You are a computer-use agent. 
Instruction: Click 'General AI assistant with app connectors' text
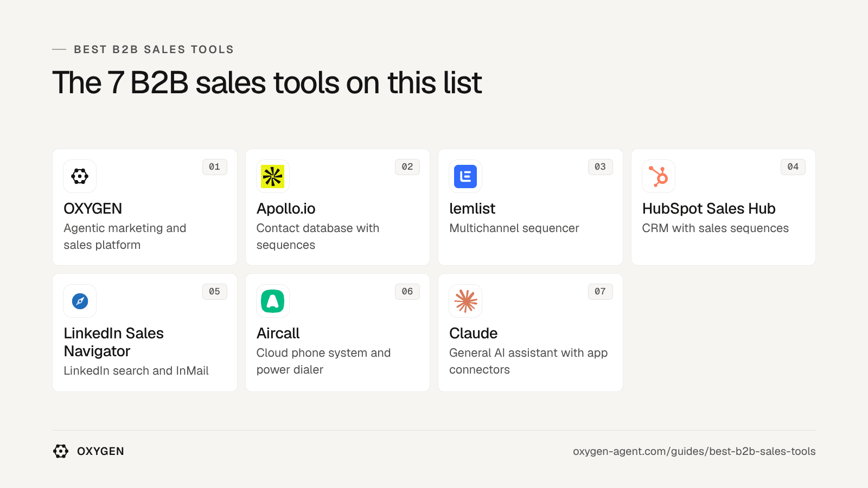tap(528, 361)
